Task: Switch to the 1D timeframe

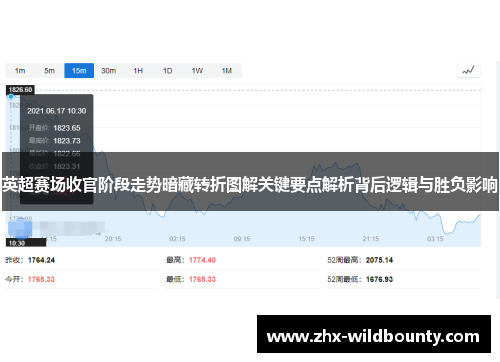Action: tap(167, 71)
